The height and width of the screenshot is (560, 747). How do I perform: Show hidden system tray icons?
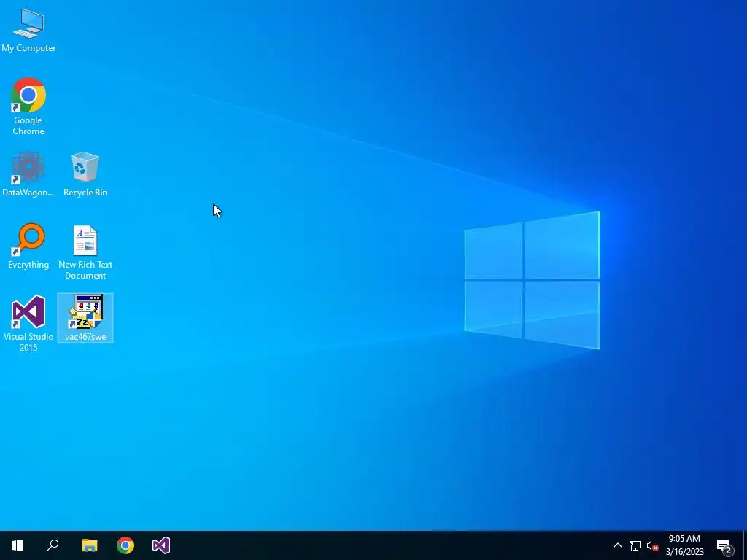click(617, 545)
